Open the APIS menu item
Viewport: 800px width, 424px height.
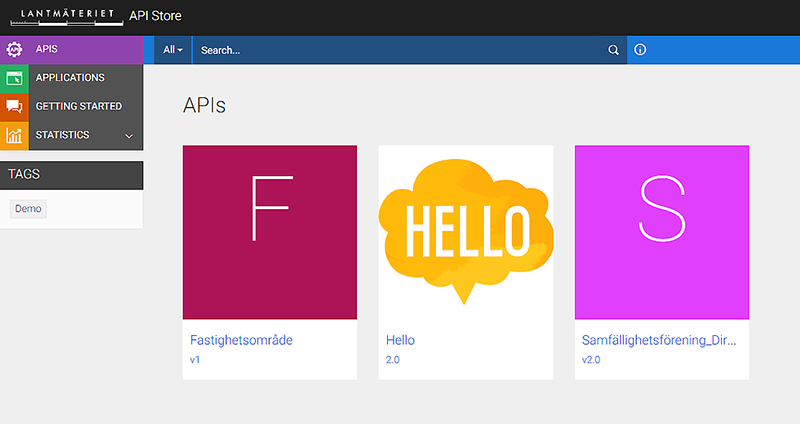click(x=71, y=49)
